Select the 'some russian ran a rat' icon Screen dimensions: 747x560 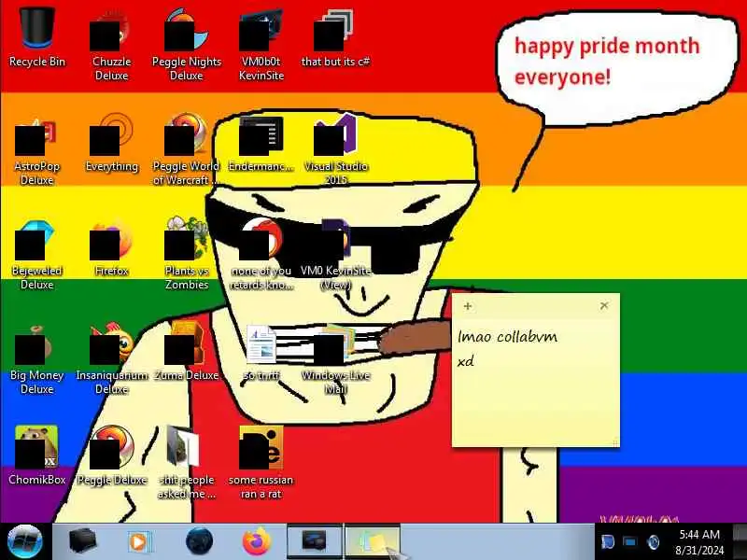tap(261, 463)
